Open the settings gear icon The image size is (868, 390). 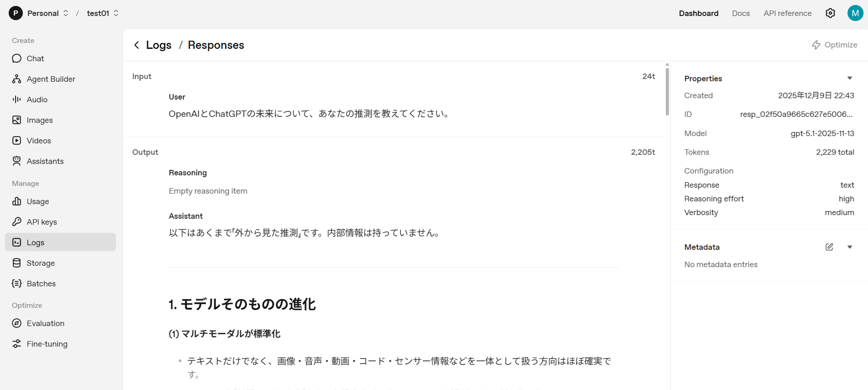coord(830,13)
